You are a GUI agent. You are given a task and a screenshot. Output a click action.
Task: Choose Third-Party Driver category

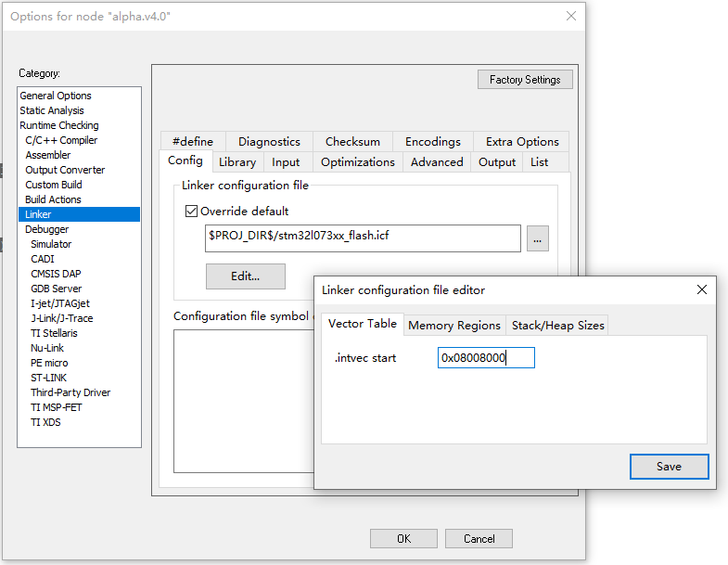click(71, 393)
